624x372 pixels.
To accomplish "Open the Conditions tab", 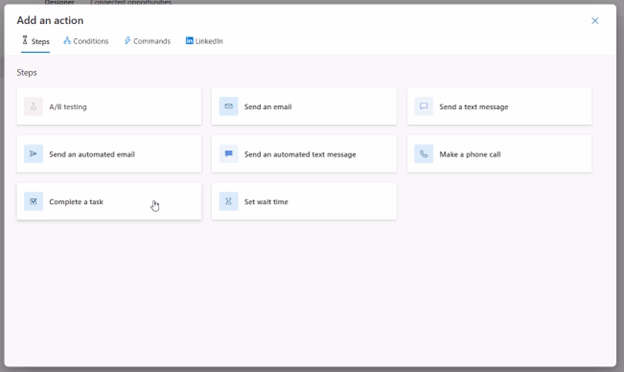I will (86, 41).
